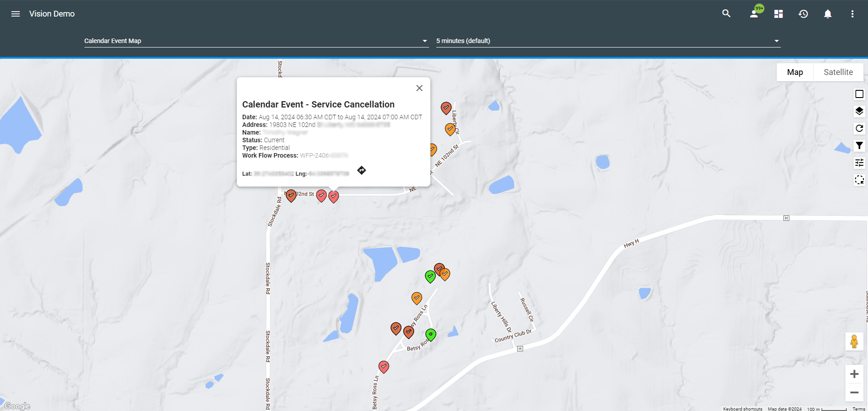Open the search magnifier in header

click(726, 14)
